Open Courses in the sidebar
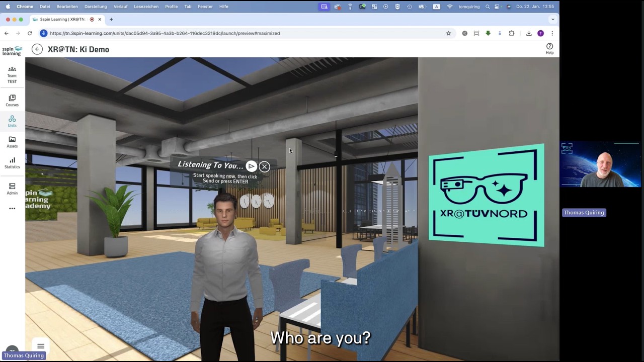This screenshot has height=362, width=644. [12, 101]
